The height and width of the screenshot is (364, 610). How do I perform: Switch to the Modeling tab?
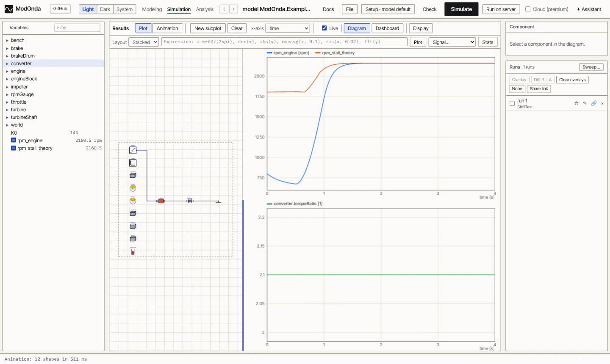click(152, 9)
